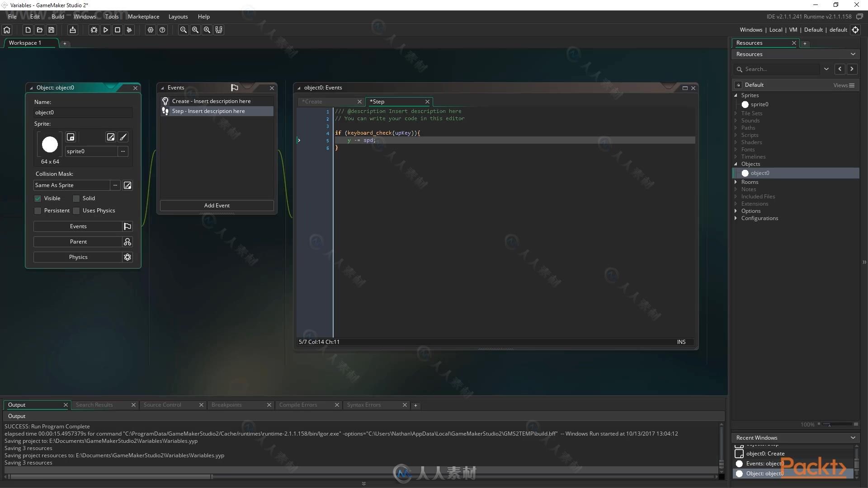
Task: Edit sprite image with brush icon
Action: (123, 137)
